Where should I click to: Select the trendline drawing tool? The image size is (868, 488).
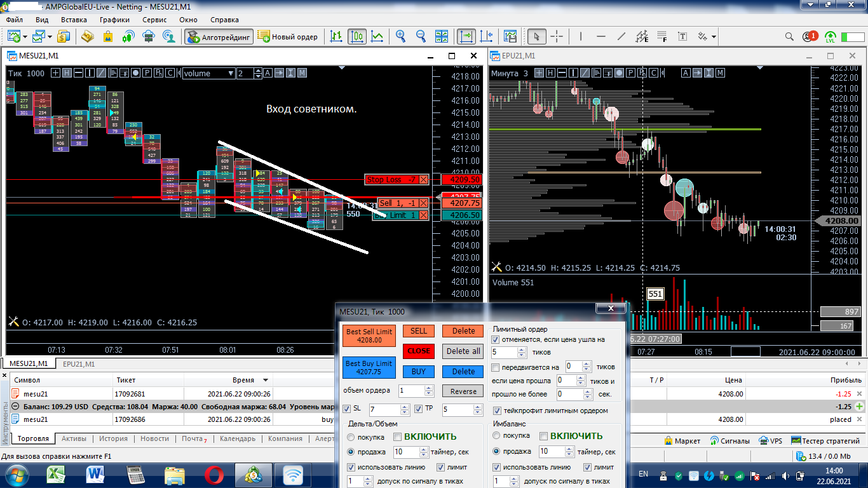tap(621, 37)
